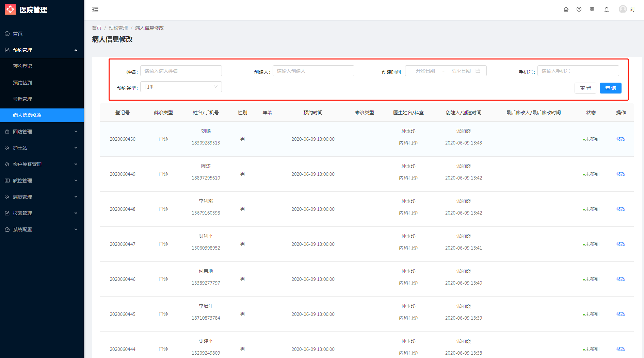The image size is (644, 358).
Task: Open the home icon in the top bar
Action: (566, 10)
